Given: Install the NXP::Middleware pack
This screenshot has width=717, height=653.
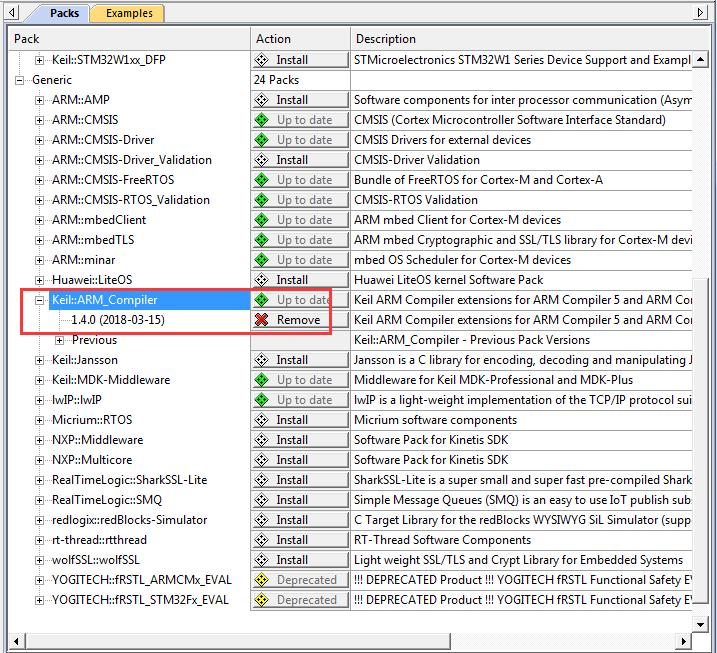Looking at the screenshot, I should (x=300, y=440).
